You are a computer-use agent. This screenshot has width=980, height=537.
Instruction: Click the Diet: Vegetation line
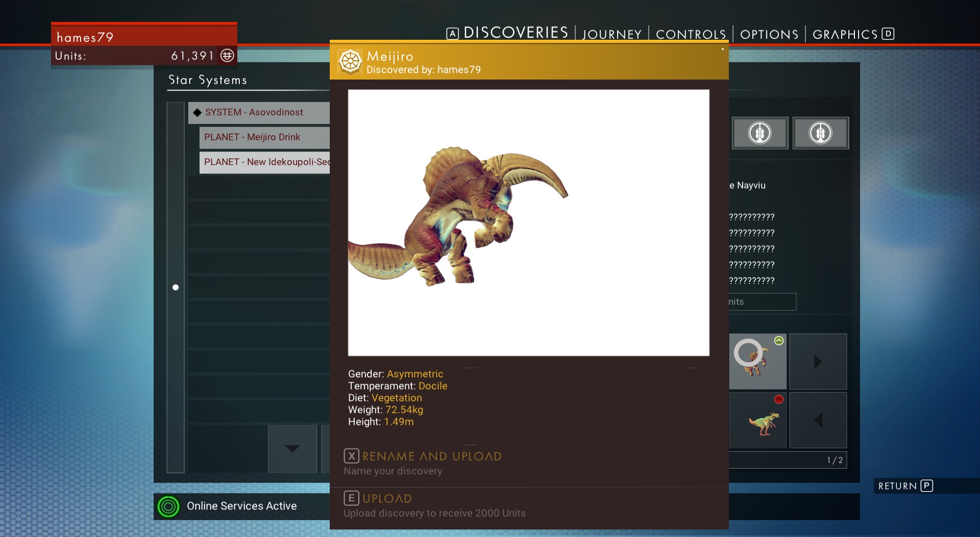click(385, 398)
